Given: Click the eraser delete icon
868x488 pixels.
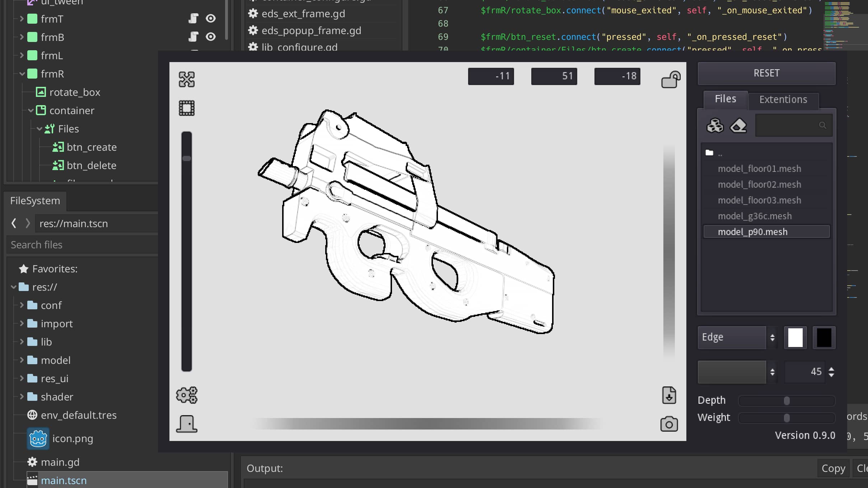Looking at the screenshot, I should [738, 126].
